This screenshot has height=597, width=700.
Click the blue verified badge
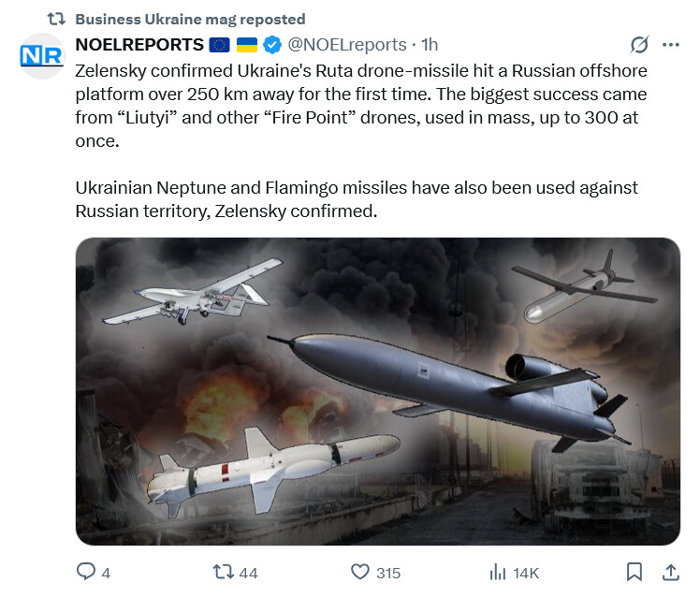pos(271,45)
